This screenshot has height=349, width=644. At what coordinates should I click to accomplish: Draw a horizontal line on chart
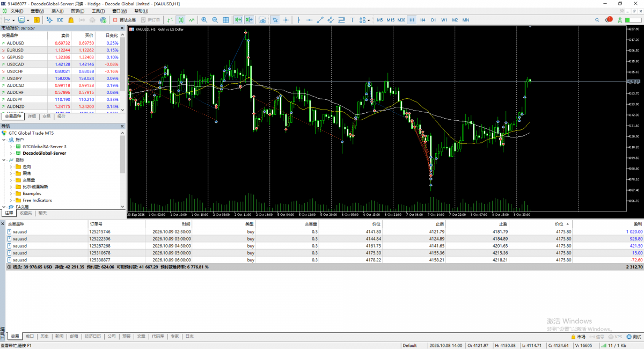coord(309,20)
